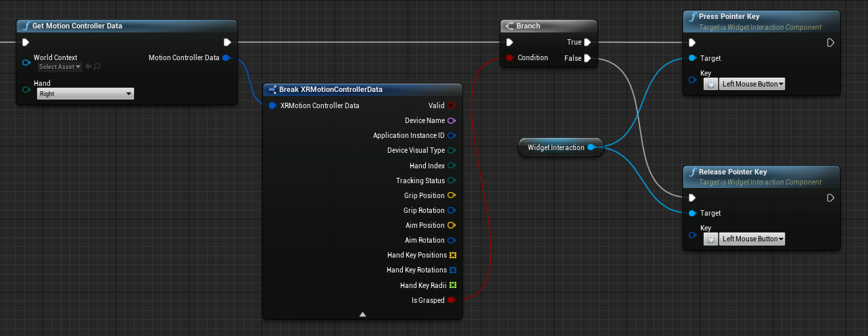Image resolution: width=868 pixels, height=336 pixels.
Task: Click the Hand Index output pin
Action: [x=452, y=166]
